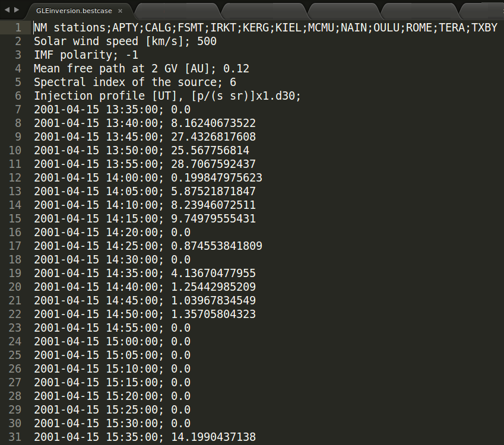Viewport: 504px width, 445px height.
Task: Switch to the blank tab beside GLEinversion.bestcase
Action: pyautogui.click(x=177, y=11)
